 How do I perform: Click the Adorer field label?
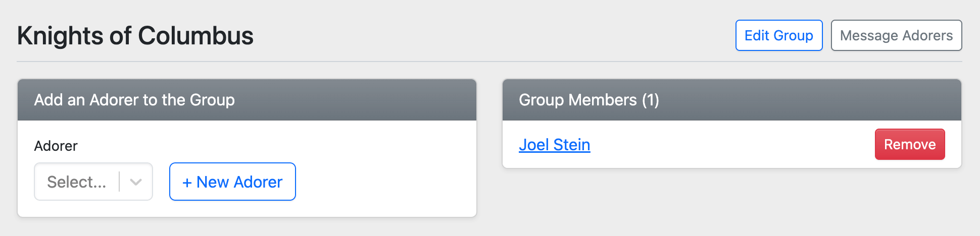tap(56, 146)
